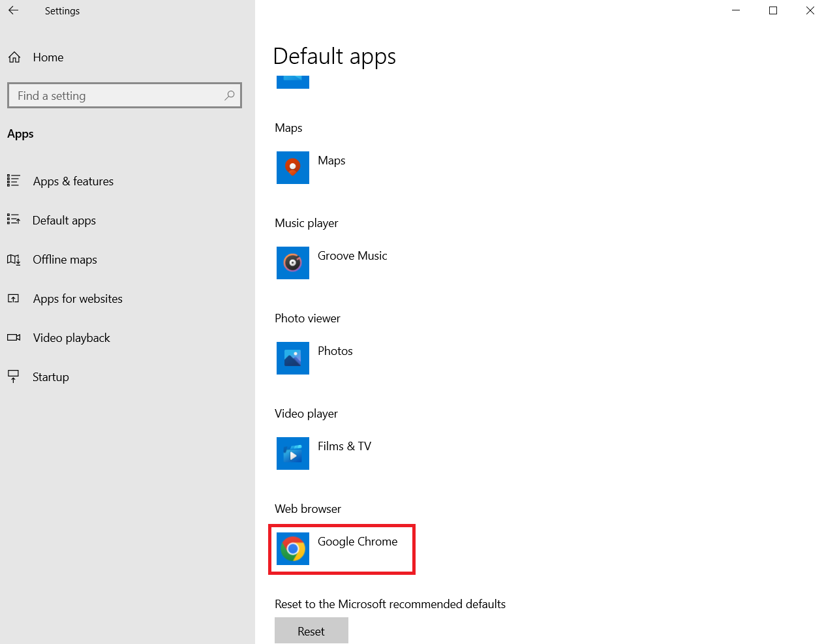Click the Films & TV app icon
The height and width of the screenshot is (644, 824).
pos(293,453)
